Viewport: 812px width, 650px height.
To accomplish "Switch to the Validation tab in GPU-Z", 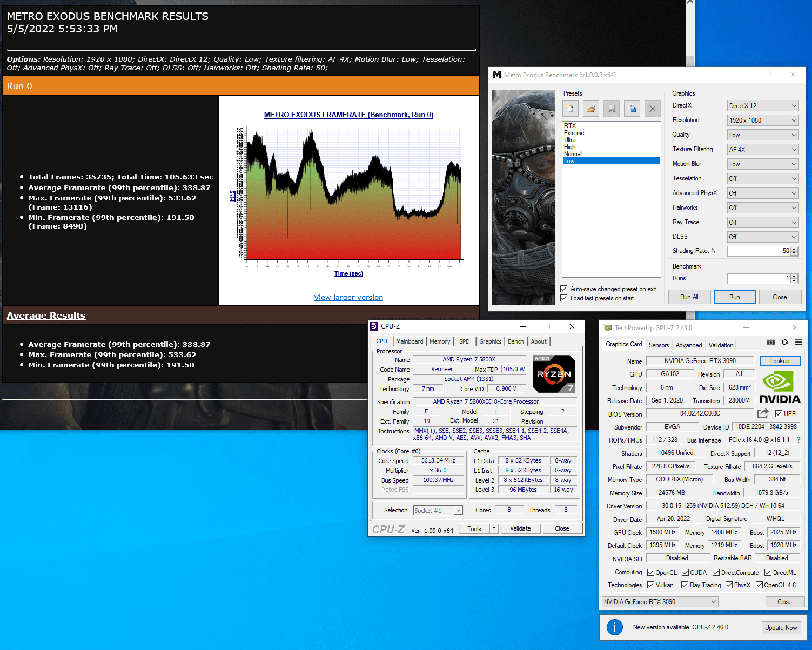I will pyautogui.click(x=721, y=345).
